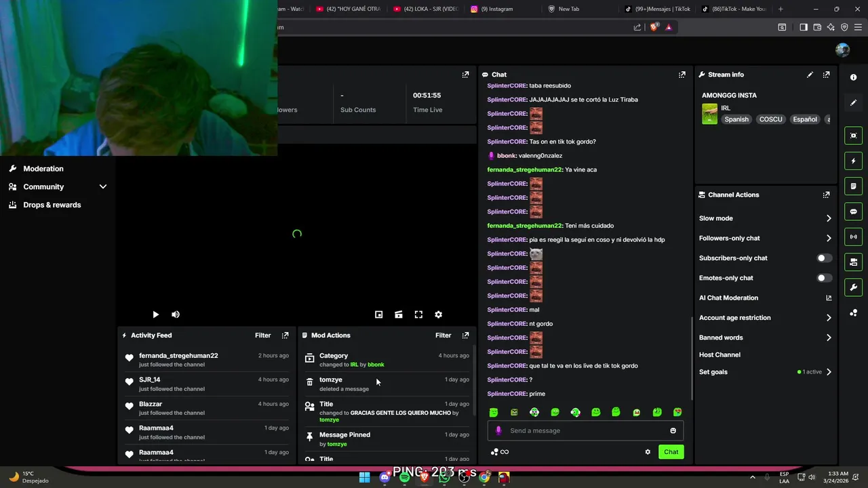Pop out the Stream info panel
This screenshot has height=488, width=868.
click(x=826, y=75)
